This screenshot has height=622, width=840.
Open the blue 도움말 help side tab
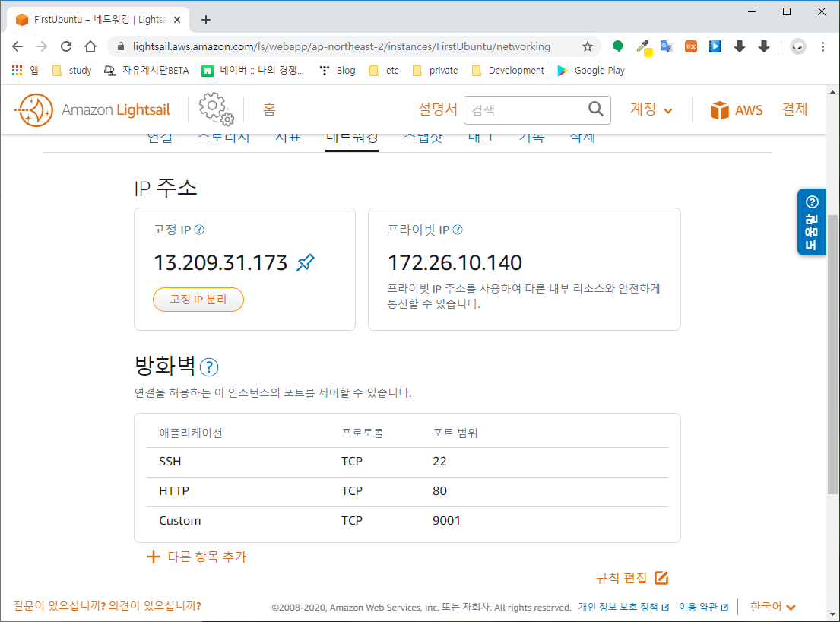(x=811, y=222)
